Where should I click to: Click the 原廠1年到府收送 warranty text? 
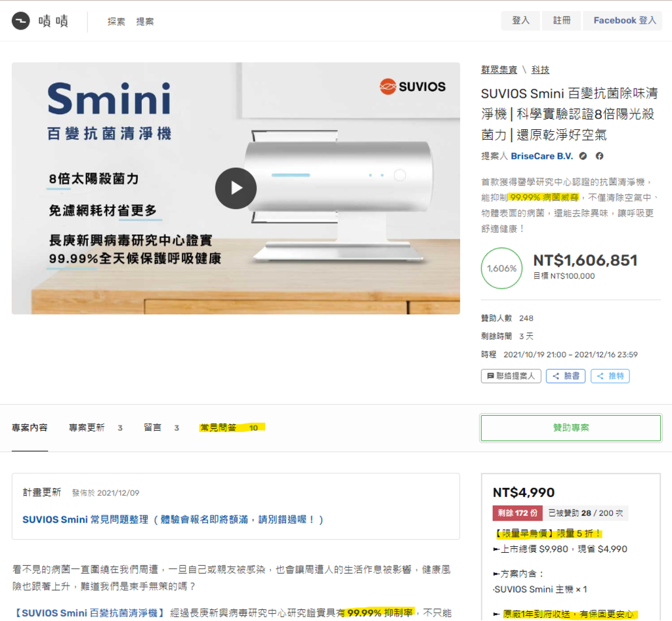click(x=568, y=614)
